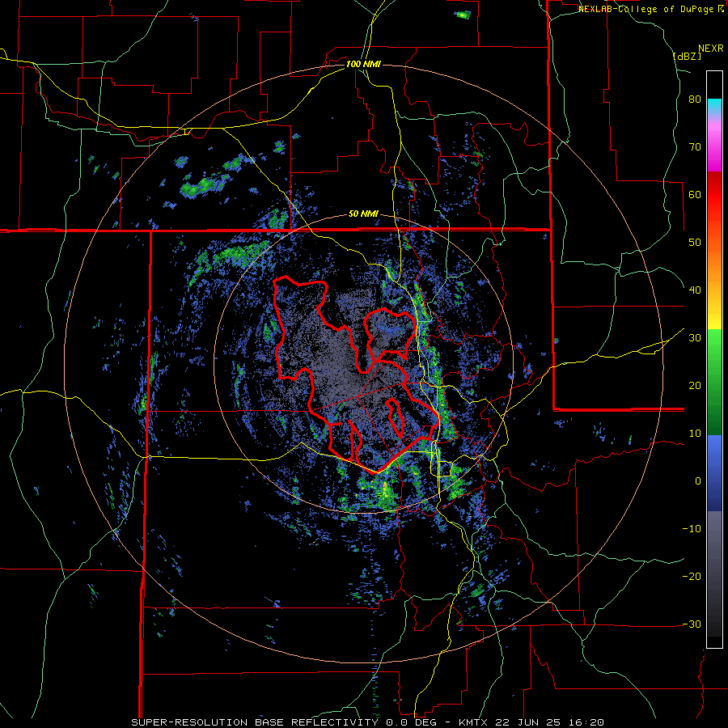Click the [dBZ] unit label
728x728 pixels.
(x=687, y=56)
